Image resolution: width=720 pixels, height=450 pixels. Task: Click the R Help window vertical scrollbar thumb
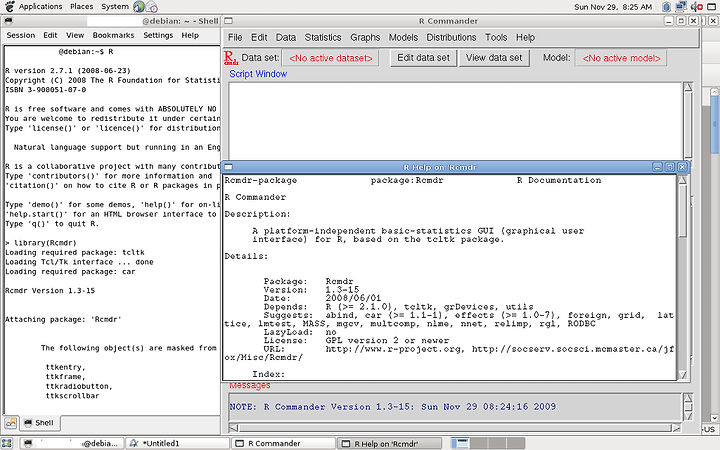pyautogui.click(x=682, y=211)
